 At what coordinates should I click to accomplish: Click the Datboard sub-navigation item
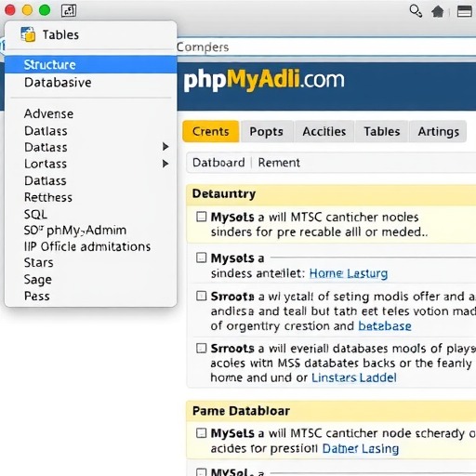coord(218,163)
